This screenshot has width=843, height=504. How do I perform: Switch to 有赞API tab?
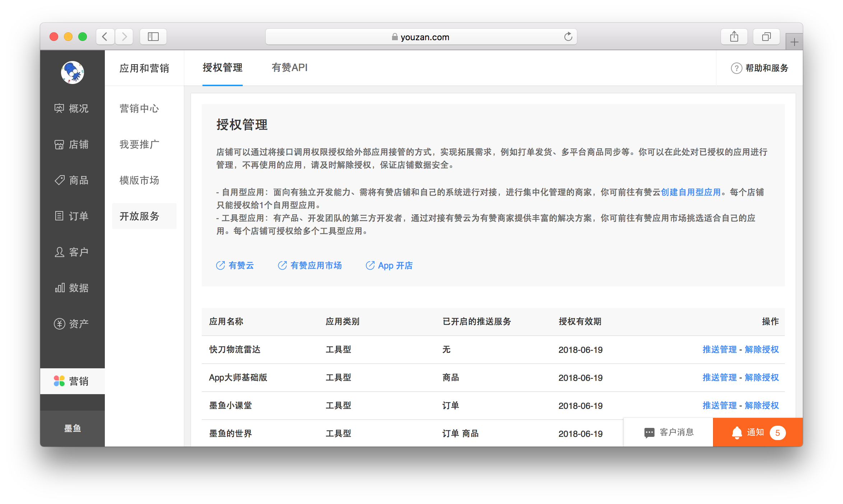290,68
